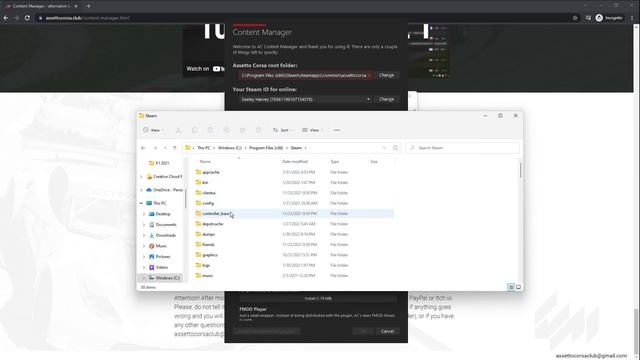
Task: Close the Content Manager browser tab
Action: pyautogui.click(x=76, y=6)
